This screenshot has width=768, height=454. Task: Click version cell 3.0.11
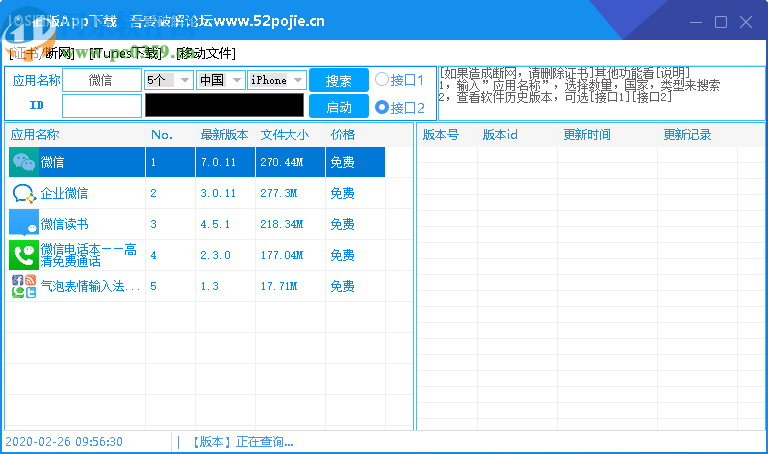click(x=218, y=193)
